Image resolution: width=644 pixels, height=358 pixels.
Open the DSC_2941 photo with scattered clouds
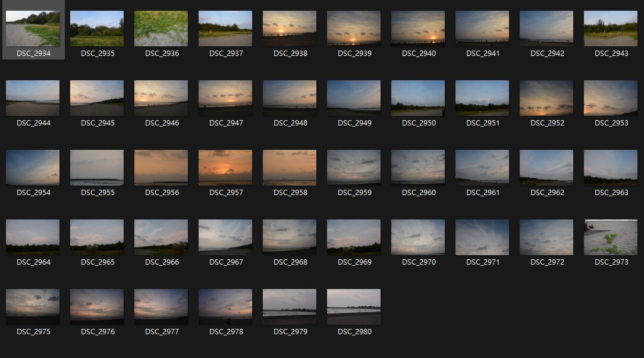(x=482, y=28)
